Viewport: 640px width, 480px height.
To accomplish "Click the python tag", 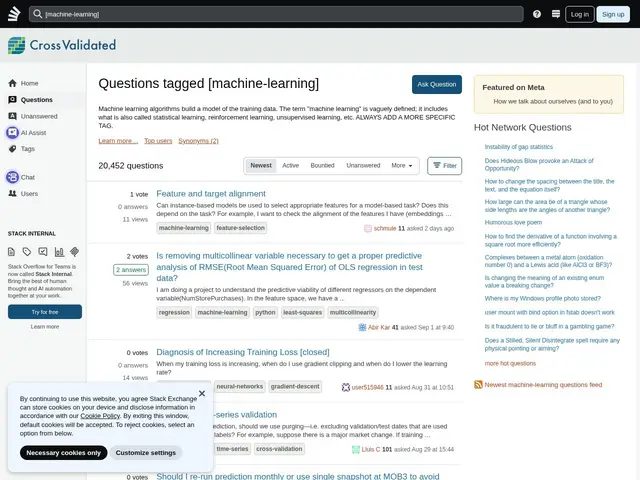I will 265,312.
